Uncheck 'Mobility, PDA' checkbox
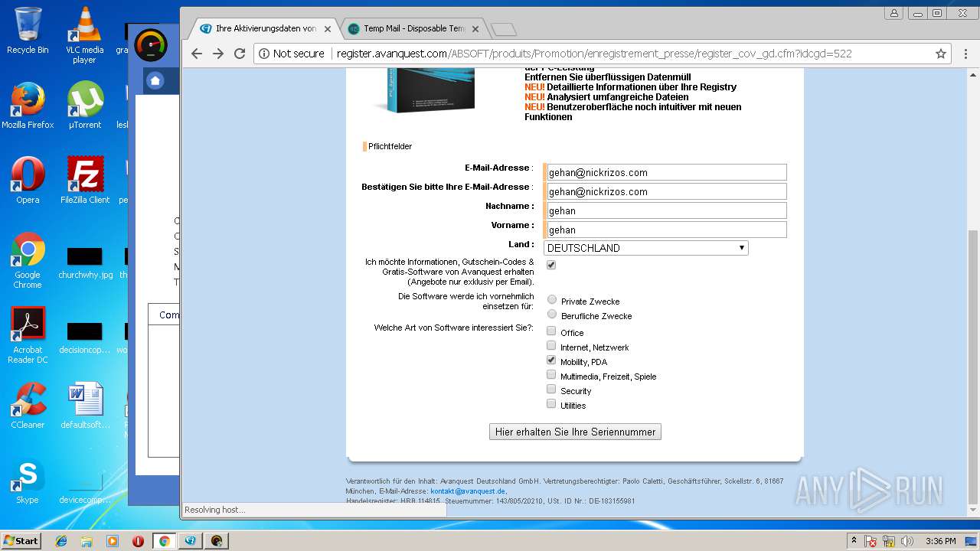 pyautogui.click(x=551, y=360)
